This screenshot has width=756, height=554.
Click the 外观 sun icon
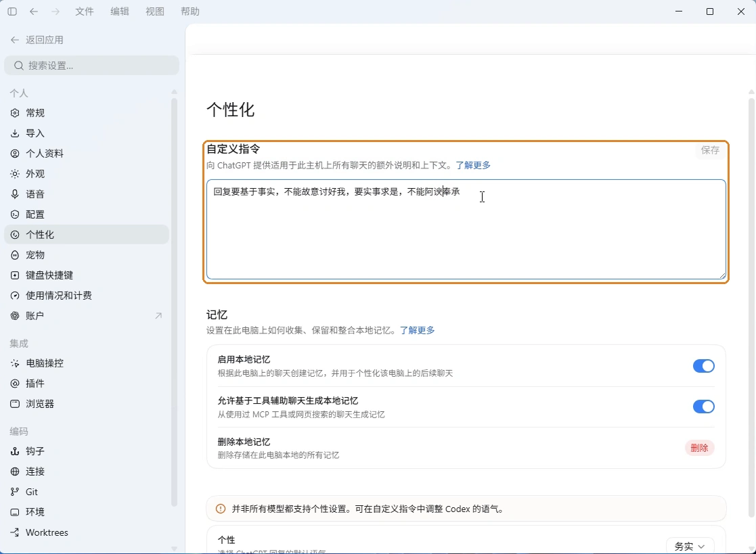[15, 173]
